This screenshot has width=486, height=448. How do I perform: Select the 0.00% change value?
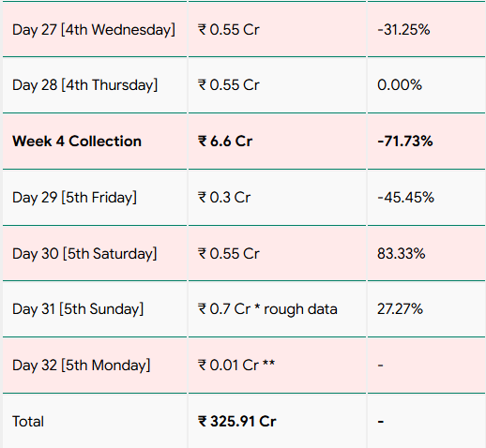pos(400,85)
